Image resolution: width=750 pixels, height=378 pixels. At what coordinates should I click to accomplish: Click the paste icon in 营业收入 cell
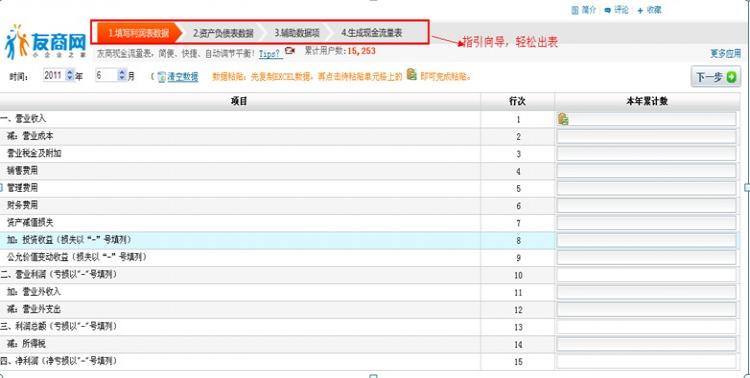(x=563, y=119)
